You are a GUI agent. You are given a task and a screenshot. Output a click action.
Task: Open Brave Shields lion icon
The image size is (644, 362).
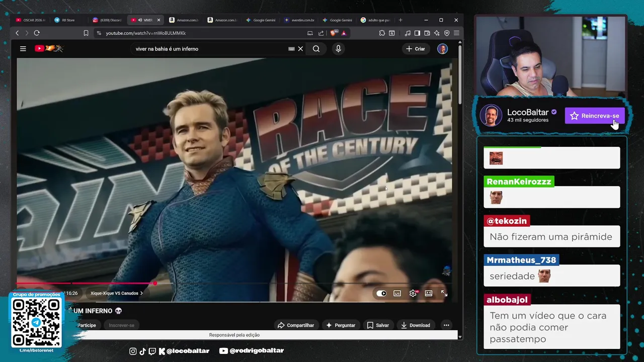(333, 33)
